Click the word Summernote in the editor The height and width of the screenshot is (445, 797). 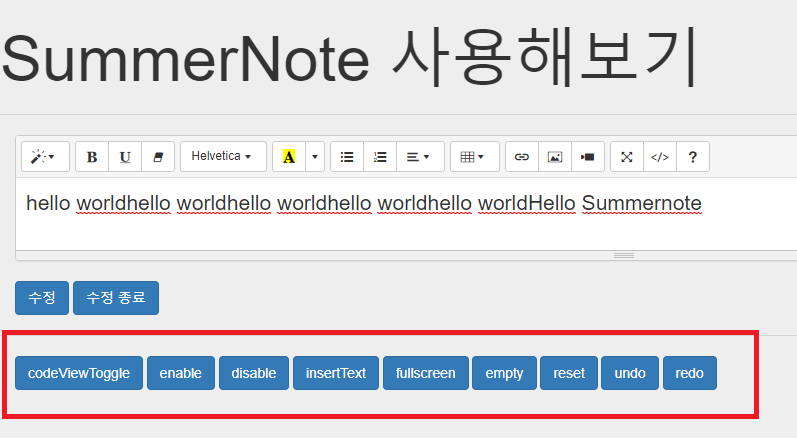point(641,203)
